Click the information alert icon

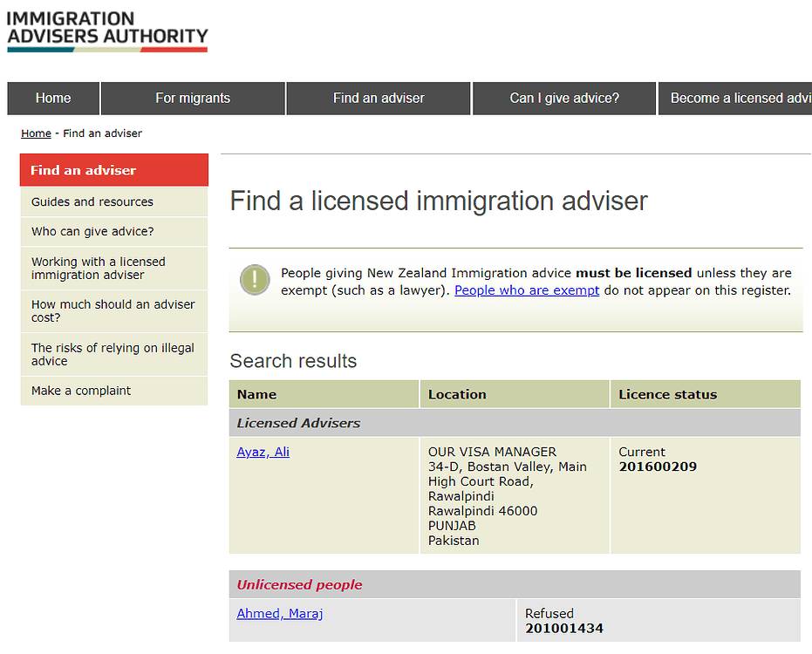(x=254, y=282)
